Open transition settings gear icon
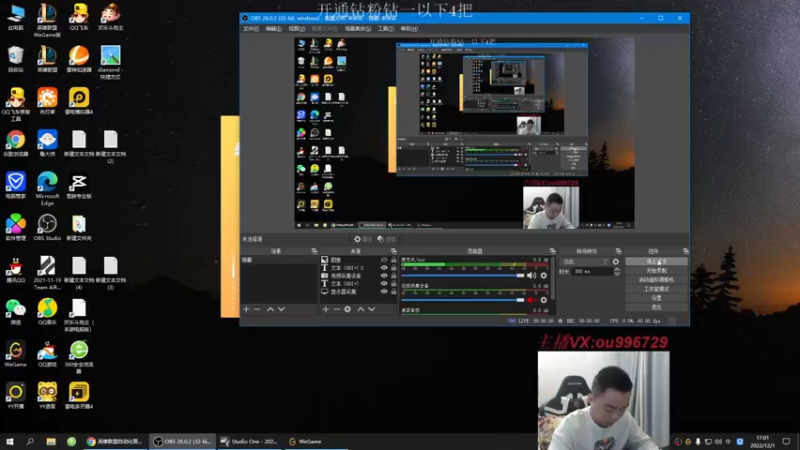Screen dimensions: 800x450 (616, 261)
